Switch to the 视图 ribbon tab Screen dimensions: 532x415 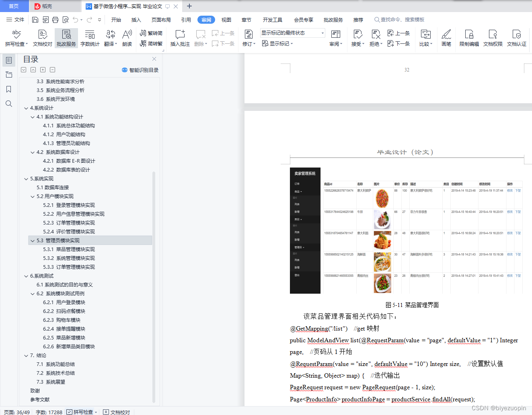[226, 20]
